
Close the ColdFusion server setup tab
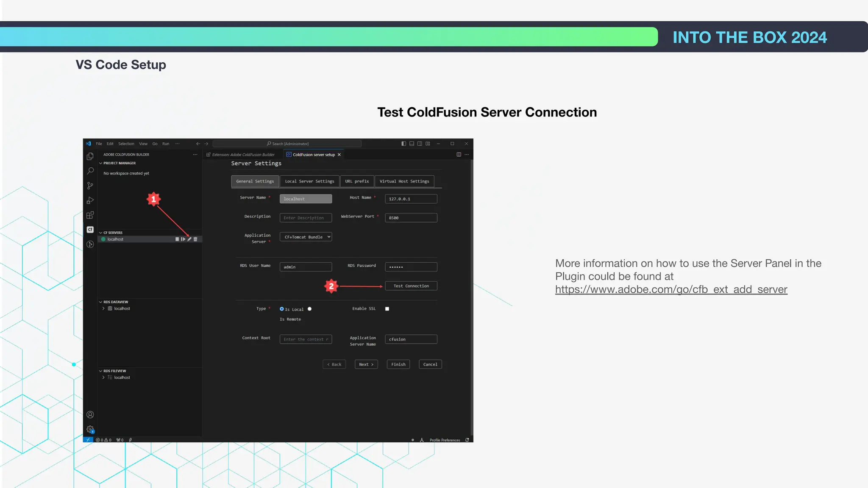coord(339,155)
